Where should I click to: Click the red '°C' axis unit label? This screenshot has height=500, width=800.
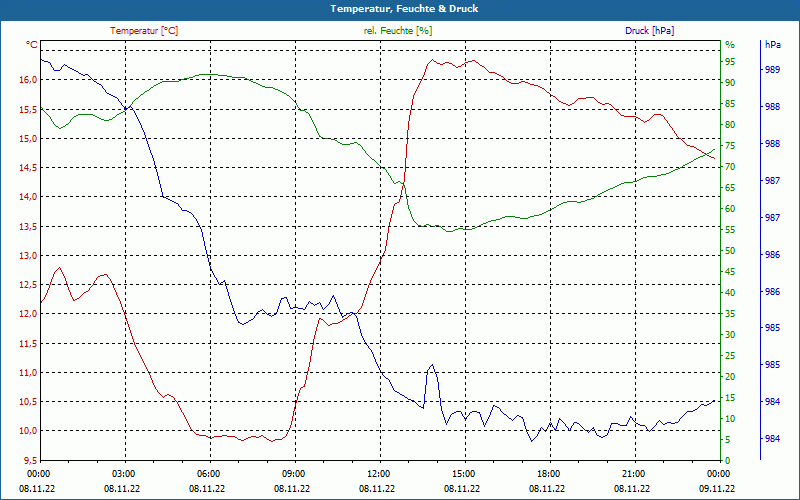pyautogui.click(x=32, y=45)
